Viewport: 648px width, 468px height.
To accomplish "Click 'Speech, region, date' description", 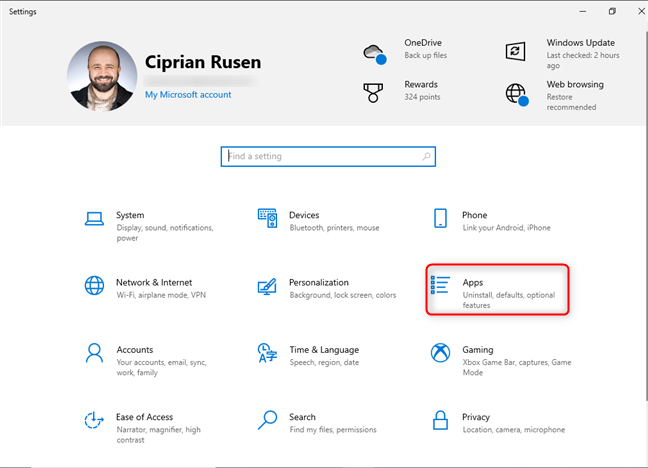I will point(324,363).
